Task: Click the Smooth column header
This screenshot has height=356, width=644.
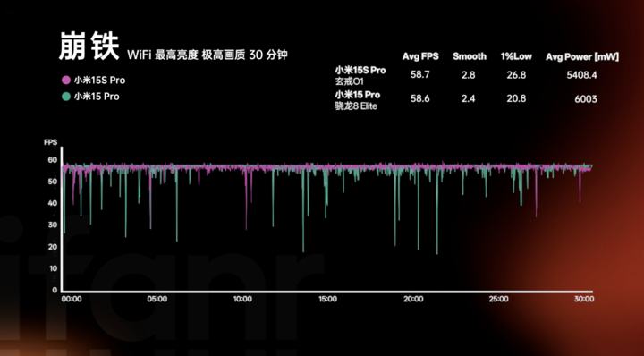Action: point(470,56)
